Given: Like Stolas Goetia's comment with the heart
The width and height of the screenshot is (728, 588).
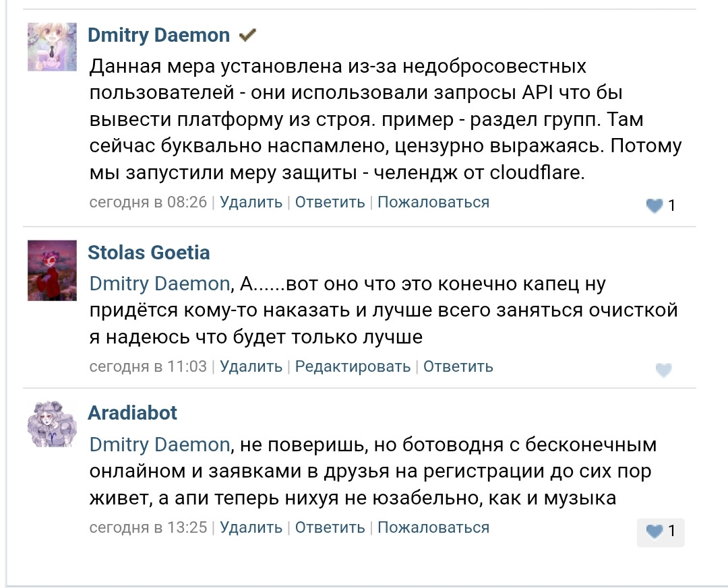Looking at the screenshot, I should pos(664,370).
